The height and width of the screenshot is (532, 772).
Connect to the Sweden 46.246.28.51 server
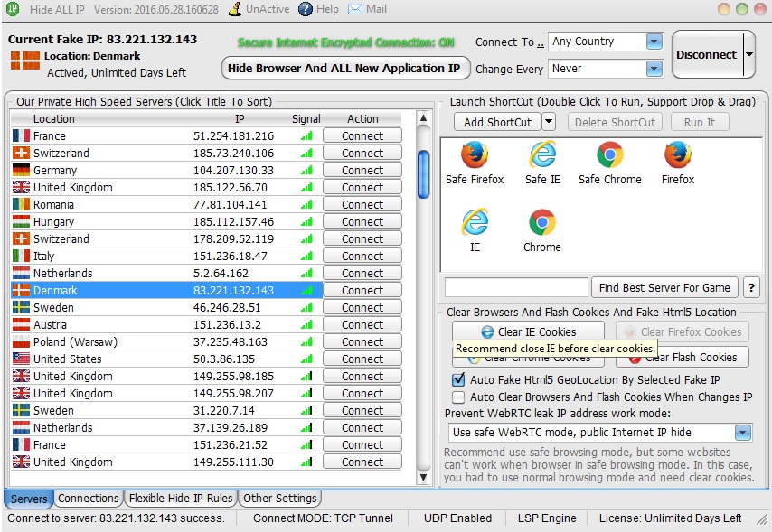click(x=362, y=307)
